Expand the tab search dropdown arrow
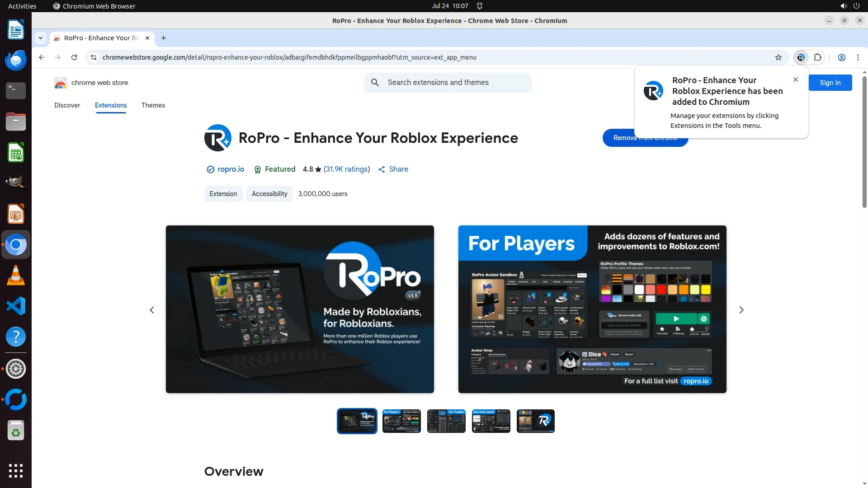The height and width of the screenshot is (488, 868). coord(41,38)
